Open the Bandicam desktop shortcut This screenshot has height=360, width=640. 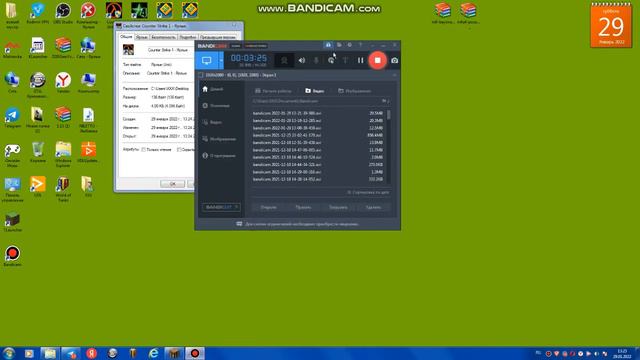(x=12, y=256)
